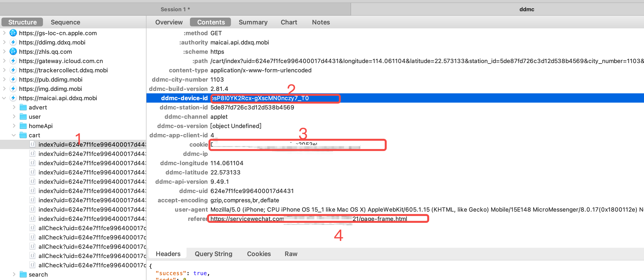Open the Raw tab
This screenshot has height=280, width=644.
(x=291, y=254)
